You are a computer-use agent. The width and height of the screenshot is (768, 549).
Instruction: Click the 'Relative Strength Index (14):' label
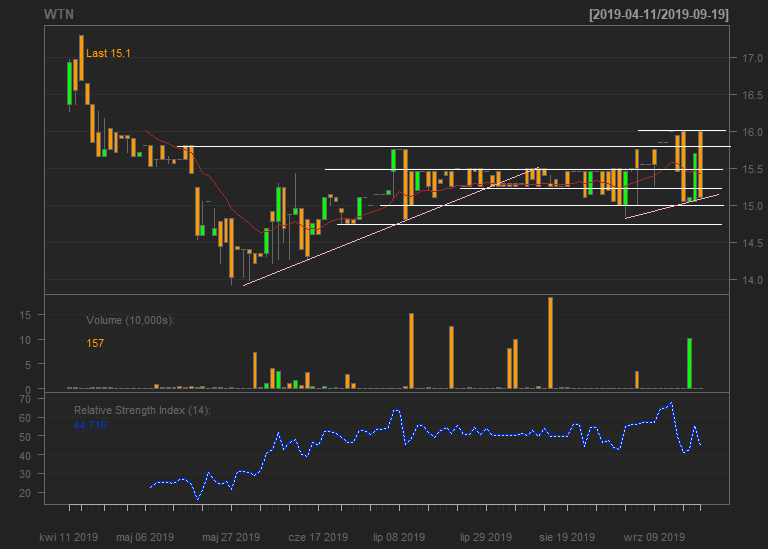tap(142, 410)
